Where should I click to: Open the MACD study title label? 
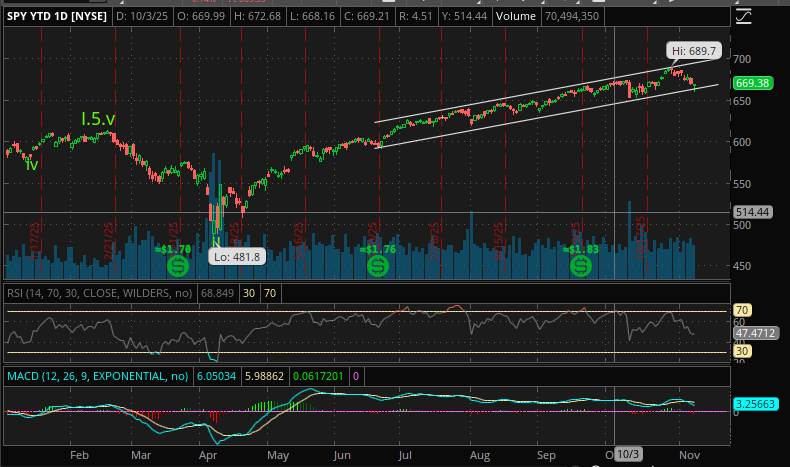click(x=96, y=375)
